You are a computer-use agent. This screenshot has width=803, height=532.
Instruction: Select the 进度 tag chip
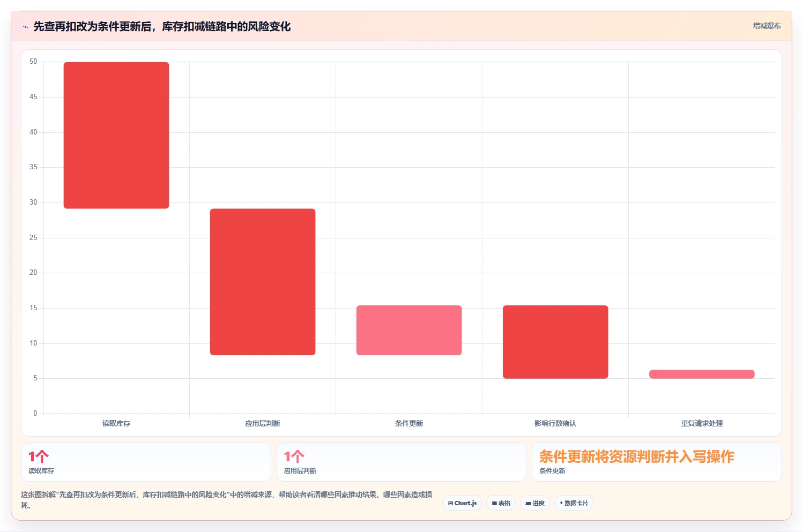[x=535, y=503]
